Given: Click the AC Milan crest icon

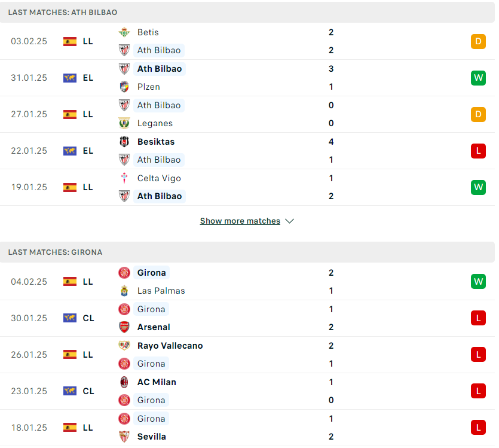Looking at the screenshot, I should click(124, 382).
